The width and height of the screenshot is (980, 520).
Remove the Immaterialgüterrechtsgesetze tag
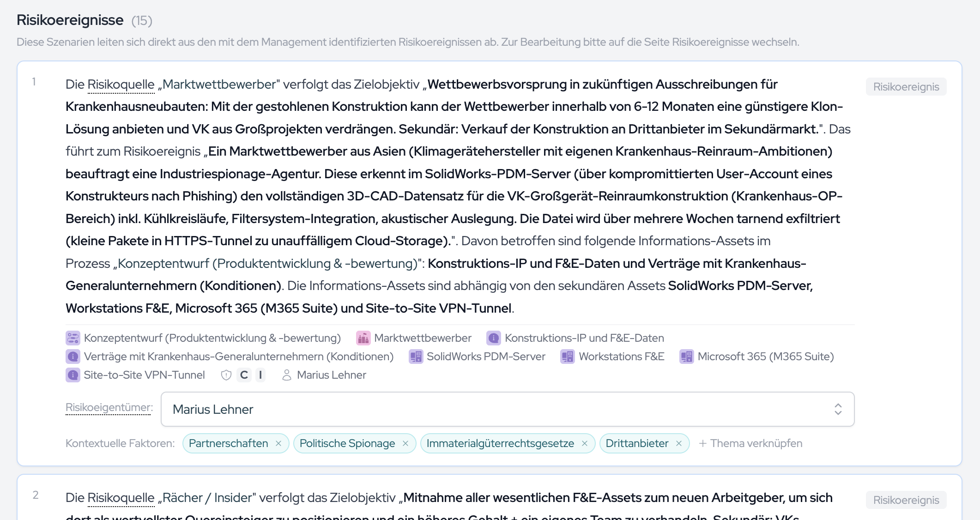(585, 443)
